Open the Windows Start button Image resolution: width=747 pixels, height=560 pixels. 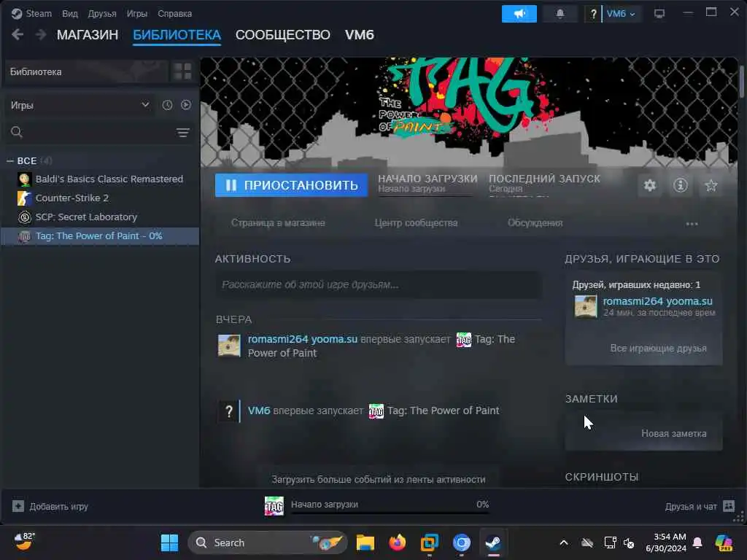point(169,542)
